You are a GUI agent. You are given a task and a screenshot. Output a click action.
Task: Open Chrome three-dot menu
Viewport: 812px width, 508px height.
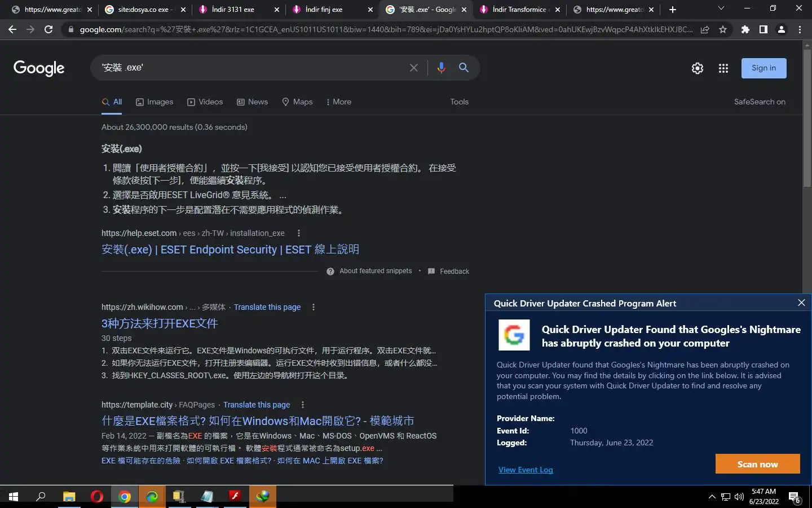point(800,29)
